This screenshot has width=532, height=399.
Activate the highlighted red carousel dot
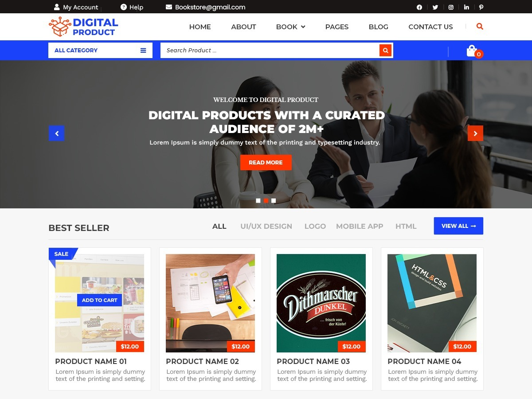pos(266,200)
